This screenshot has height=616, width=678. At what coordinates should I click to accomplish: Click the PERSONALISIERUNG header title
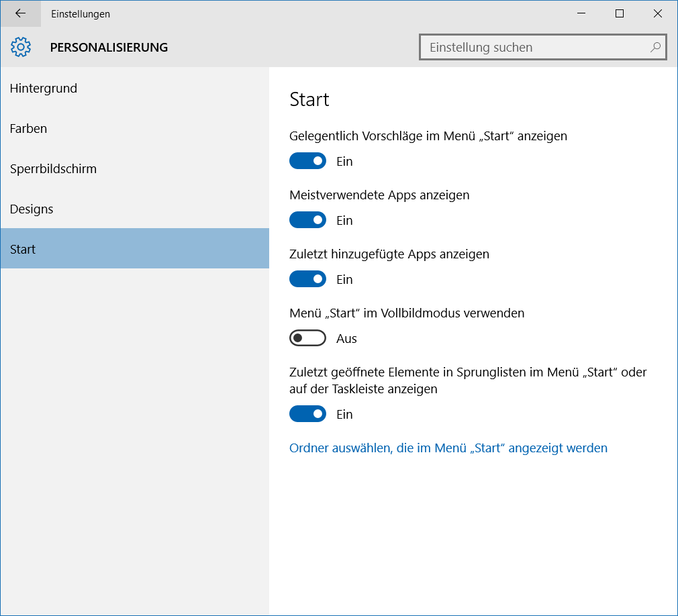109,47
